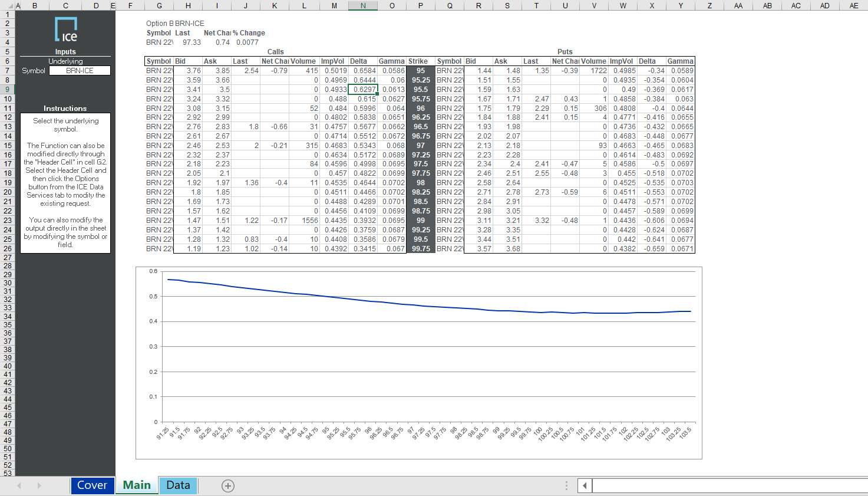Add a new worksheet with the plus icon
The height and width of the screenshot is (496, 868).
pyautogui.click(x=227, y=485)
